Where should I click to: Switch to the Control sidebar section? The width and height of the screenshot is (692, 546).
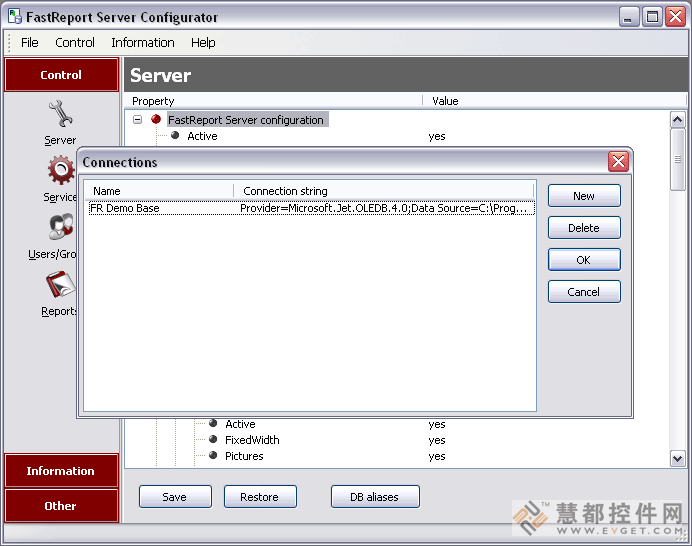[x=61, y=75]
